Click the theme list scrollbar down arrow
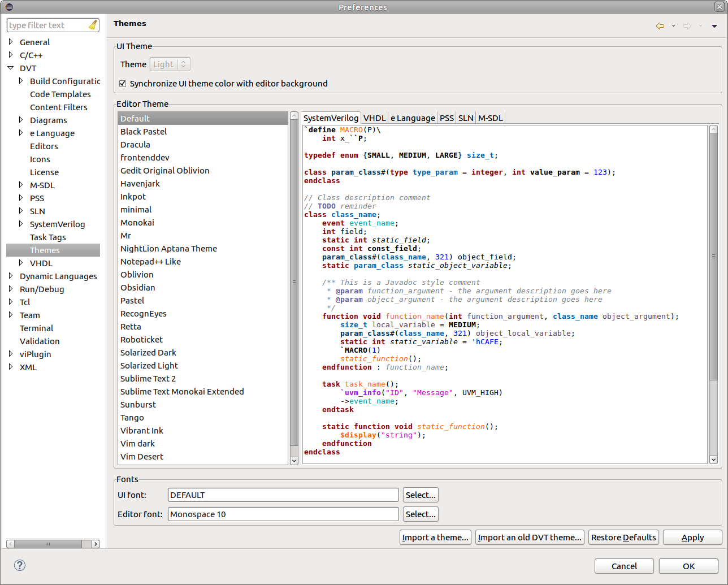Viewport: 728px width, 585px height. [x=294, y=461]
